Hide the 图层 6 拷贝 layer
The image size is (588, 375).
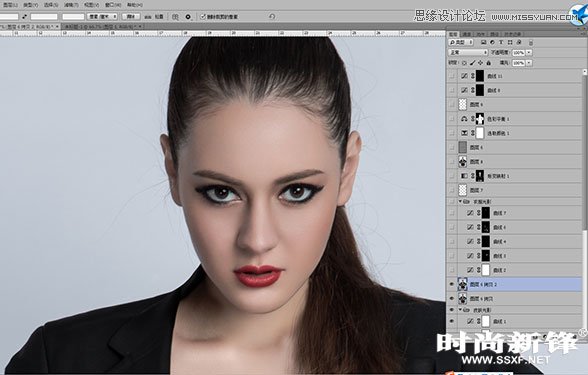pos(452,299)
